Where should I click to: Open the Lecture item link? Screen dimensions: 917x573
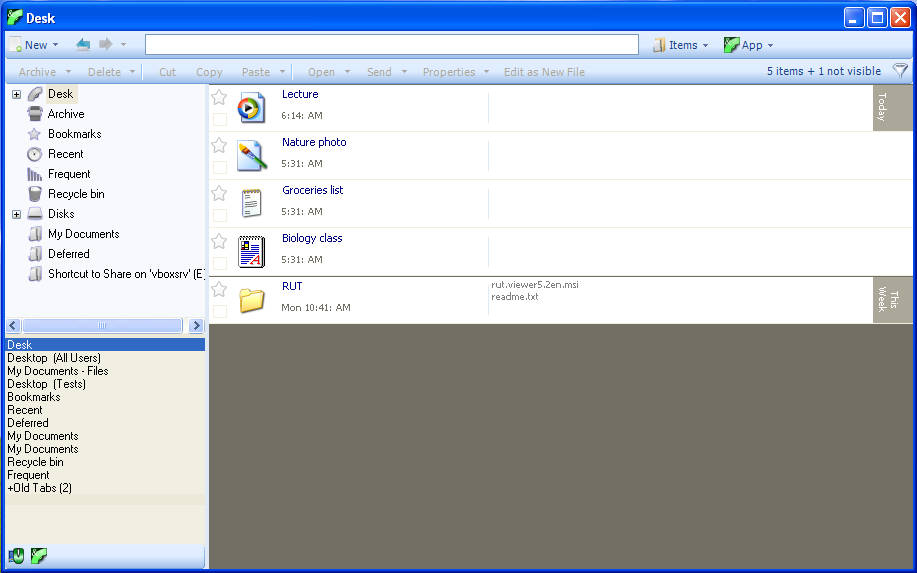[300, 94]
